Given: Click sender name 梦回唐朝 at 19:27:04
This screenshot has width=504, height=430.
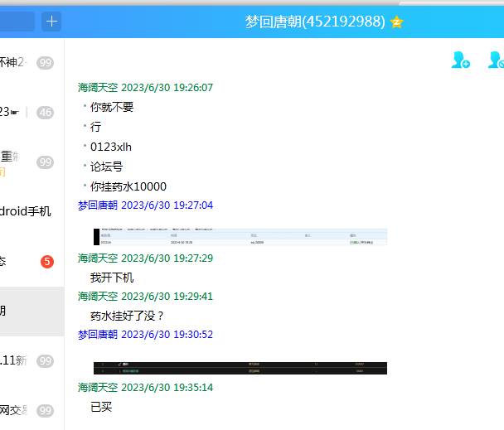Looking at the screenshot, I should pyautogui.click(x=98, y=205).
